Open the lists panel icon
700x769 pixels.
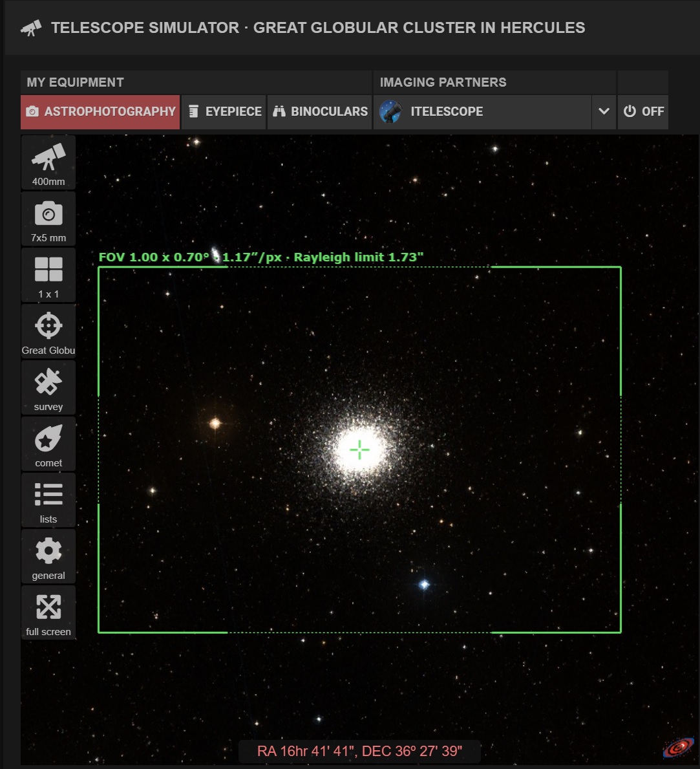point(48,499)
